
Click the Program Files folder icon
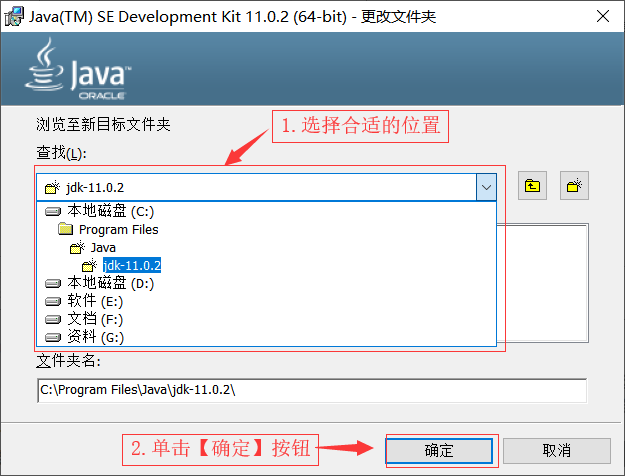(65, 229)
